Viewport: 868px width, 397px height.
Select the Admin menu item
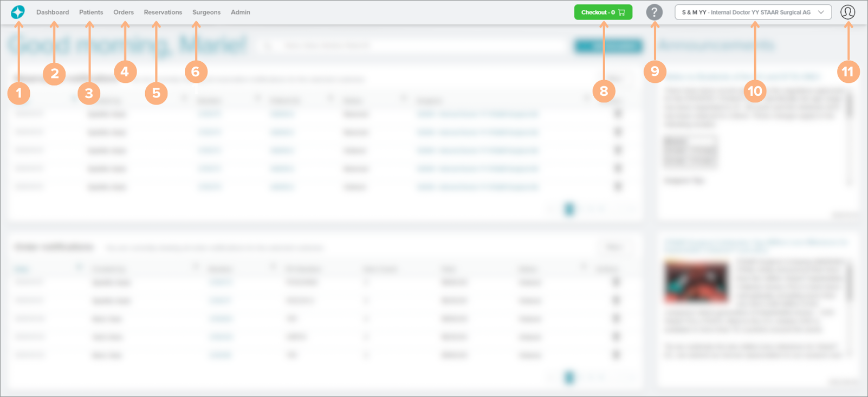pyautogui.click(x=240, y=12)
